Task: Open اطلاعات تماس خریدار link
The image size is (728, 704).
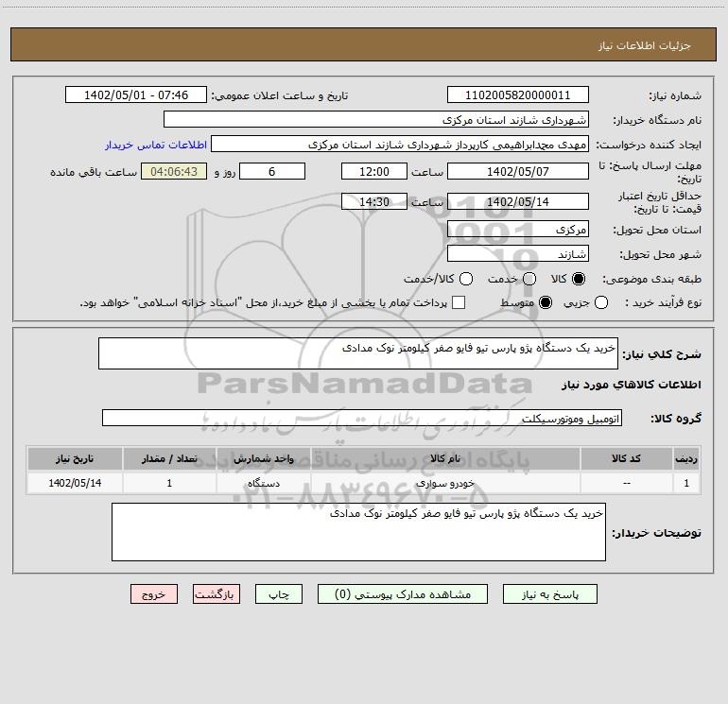Action: click(x=156, y=145)
